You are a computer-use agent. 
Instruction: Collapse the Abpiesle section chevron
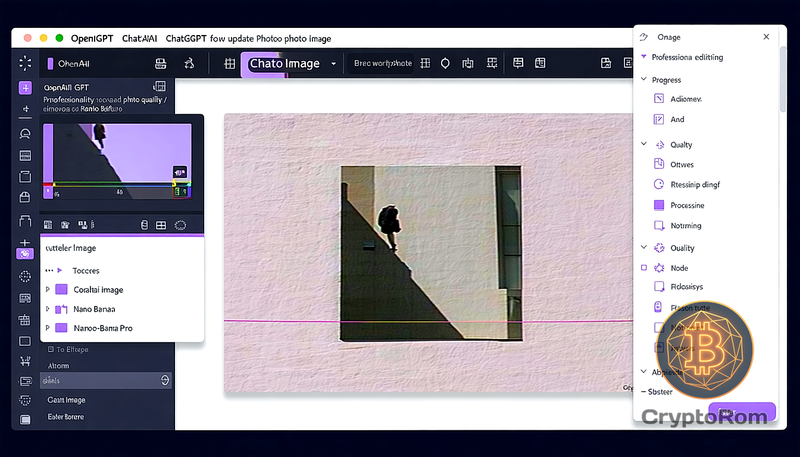point(644,371)
